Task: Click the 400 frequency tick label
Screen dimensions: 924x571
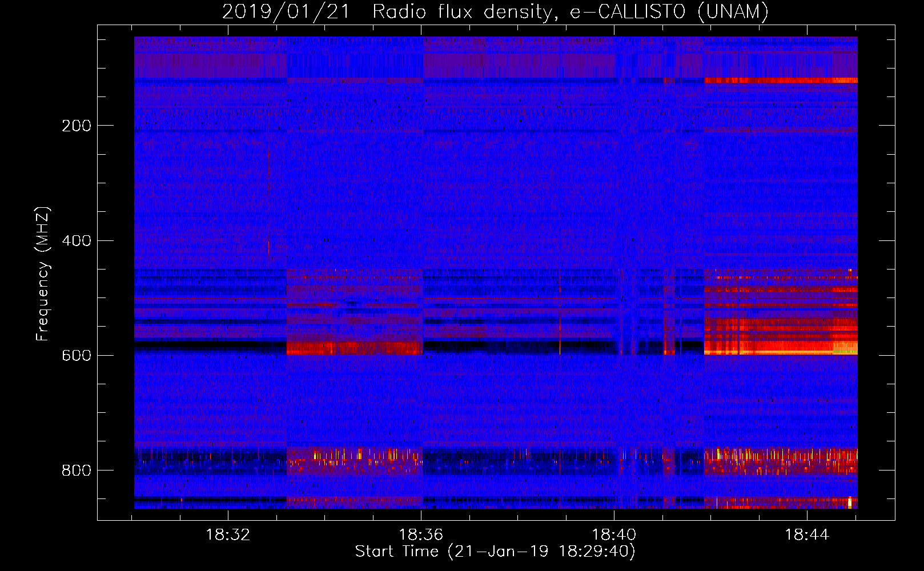Action: [x=77, y=240]
